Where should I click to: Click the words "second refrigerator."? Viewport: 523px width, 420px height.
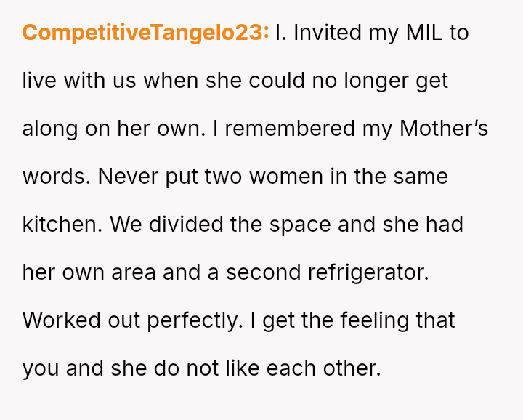(x=328, y=272)
